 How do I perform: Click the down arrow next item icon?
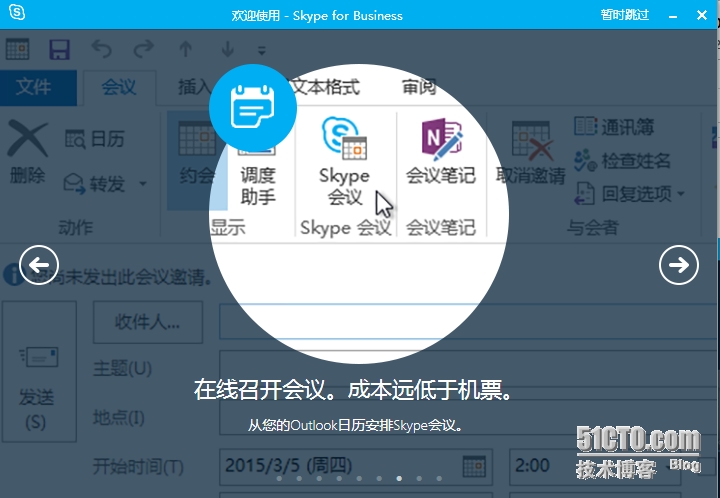228,49
